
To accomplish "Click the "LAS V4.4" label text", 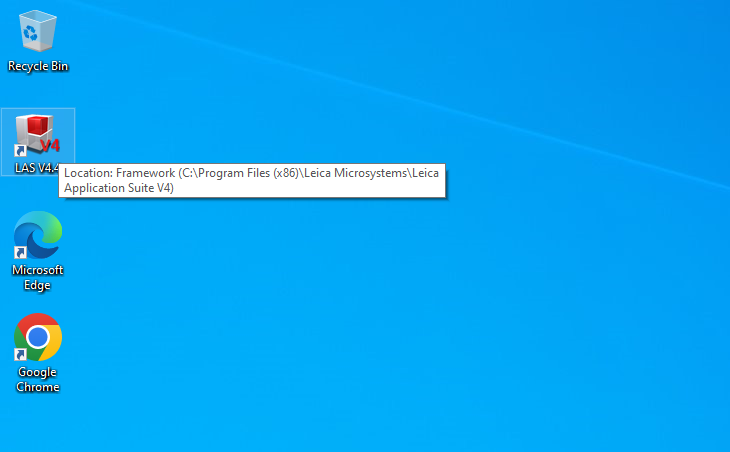I will [37, 168].
